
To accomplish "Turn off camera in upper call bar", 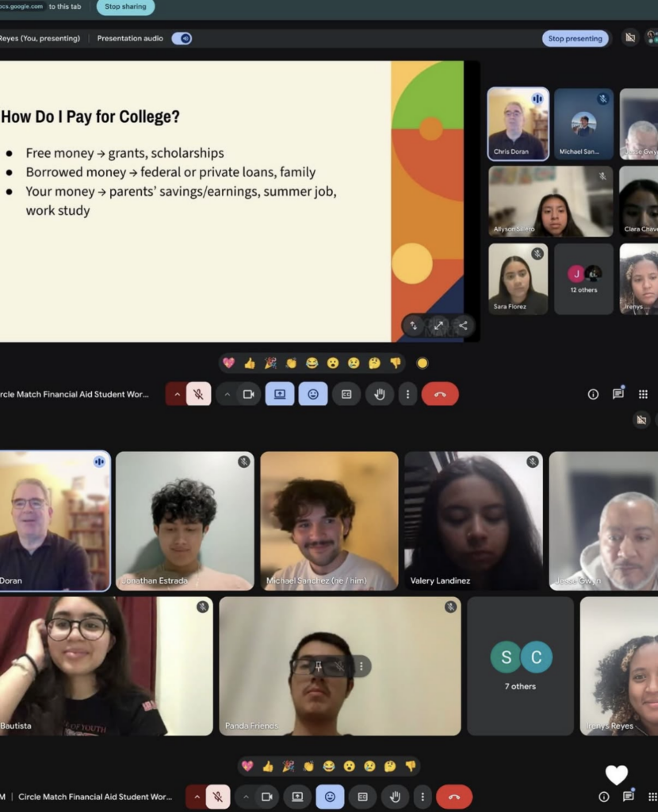I will (248, 394).
